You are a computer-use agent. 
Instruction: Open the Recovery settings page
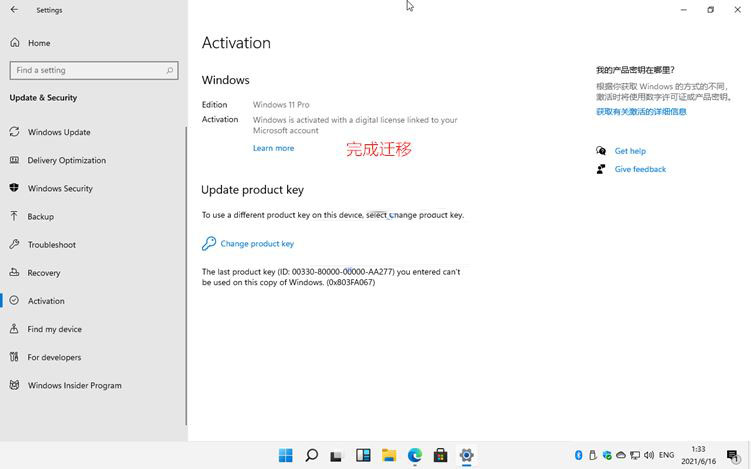tap(44, 272)
